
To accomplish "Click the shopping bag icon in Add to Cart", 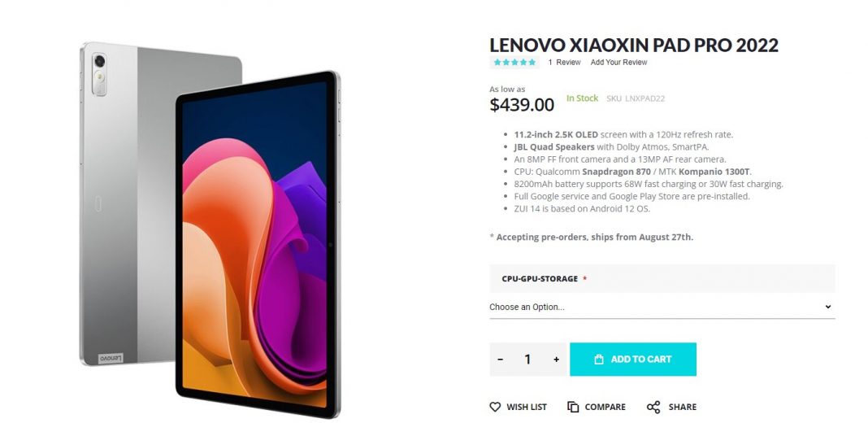I will [x=598, y=360].
